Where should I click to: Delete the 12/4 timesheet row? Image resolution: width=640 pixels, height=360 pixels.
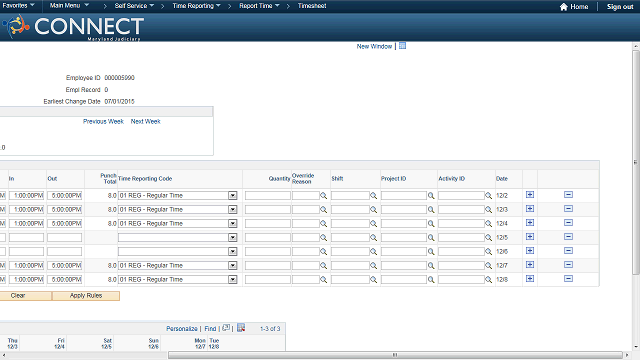coord(568,223)
